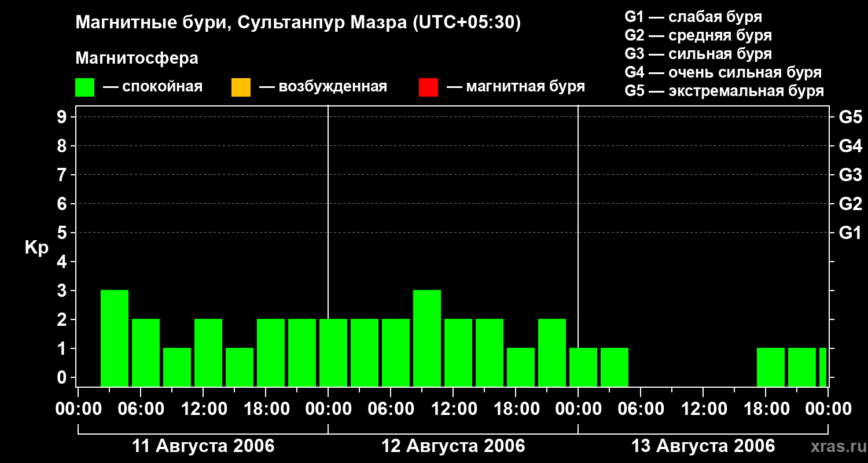Click the "Магнитосфера" heading
This screenshot has width=868, height=463.
click(x=137, y=58)
